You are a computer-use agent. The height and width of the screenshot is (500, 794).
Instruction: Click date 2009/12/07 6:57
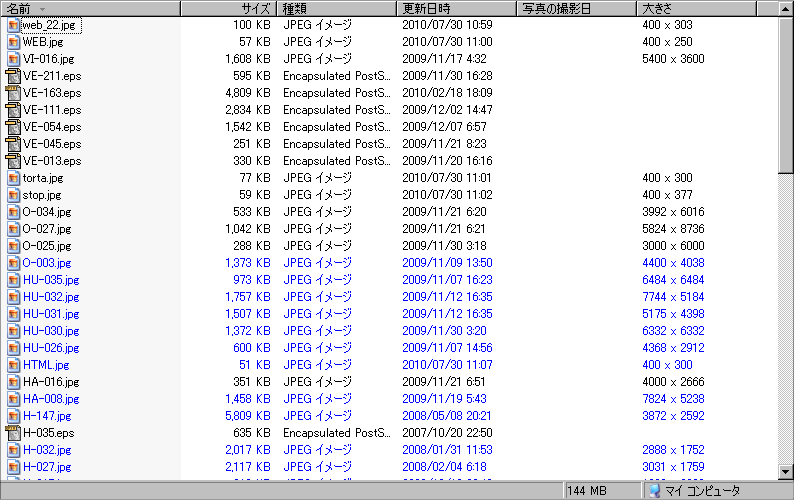444,127
